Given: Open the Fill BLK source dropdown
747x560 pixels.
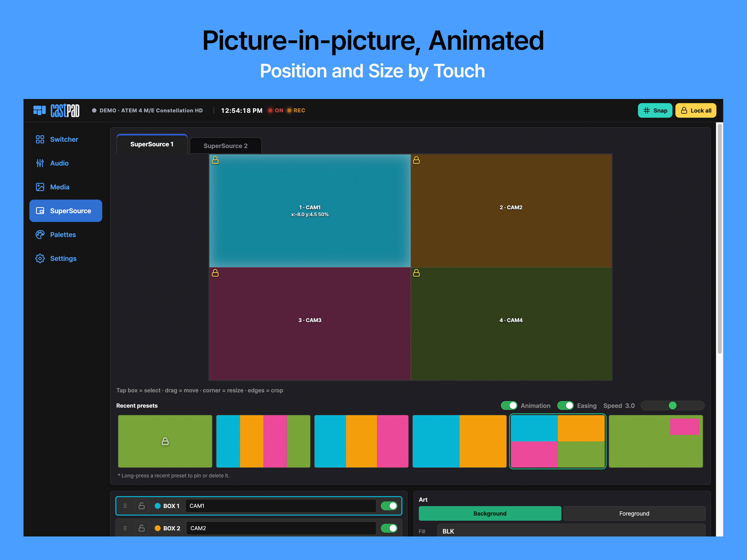Looking at the screenshot, I should click(571, 530).
